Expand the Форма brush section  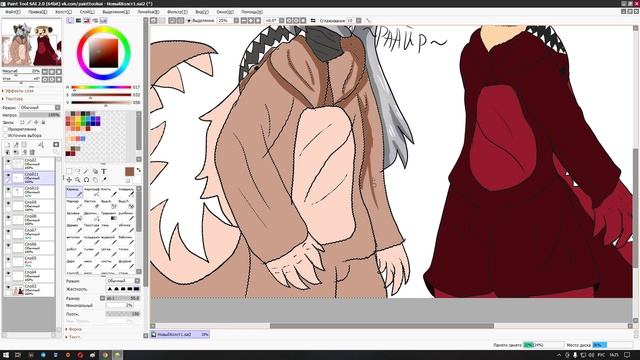pyautogui.click(x=74, y=329)
